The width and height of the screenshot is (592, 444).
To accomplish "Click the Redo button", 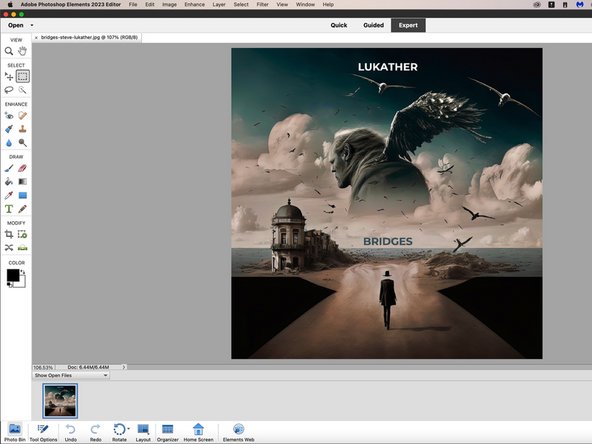I will click(x=96, y=433).
